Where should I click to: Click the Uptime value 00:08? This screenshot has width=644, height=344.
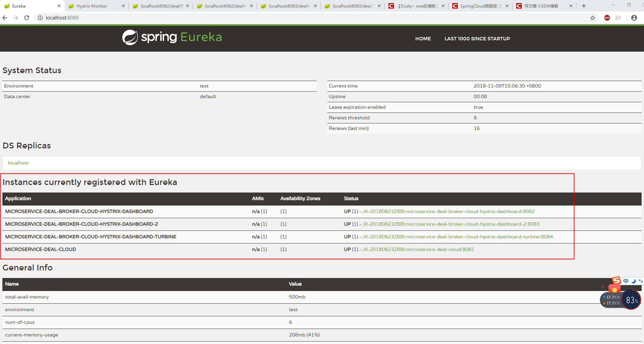[480, 96]
